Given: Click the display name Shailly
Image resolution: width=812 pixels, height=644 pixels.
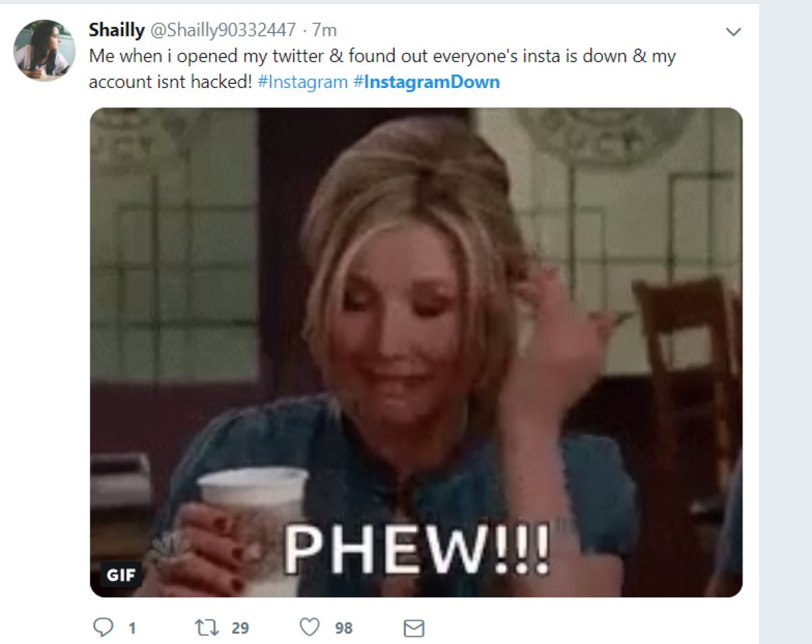Looking at the screenshot, I should tap(116, 30).
